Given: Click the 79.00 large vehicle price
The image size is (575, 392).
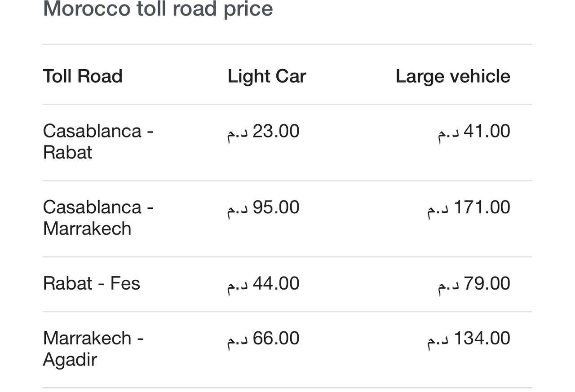Looking at the screenshot, I should tap(487, 283).
